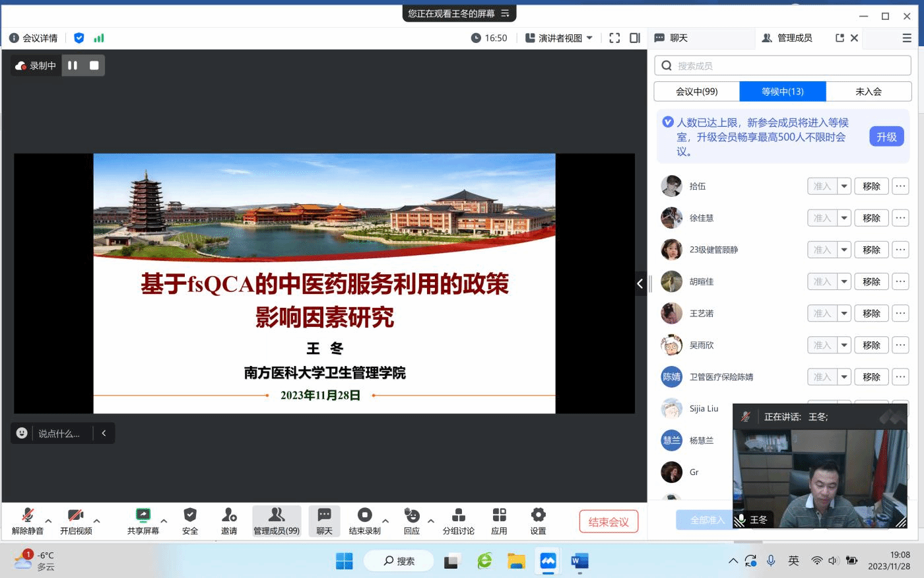Open meeting 设置 gear icon
The width and height of the screenshot is (924, 578).
(x=538, y=516)
